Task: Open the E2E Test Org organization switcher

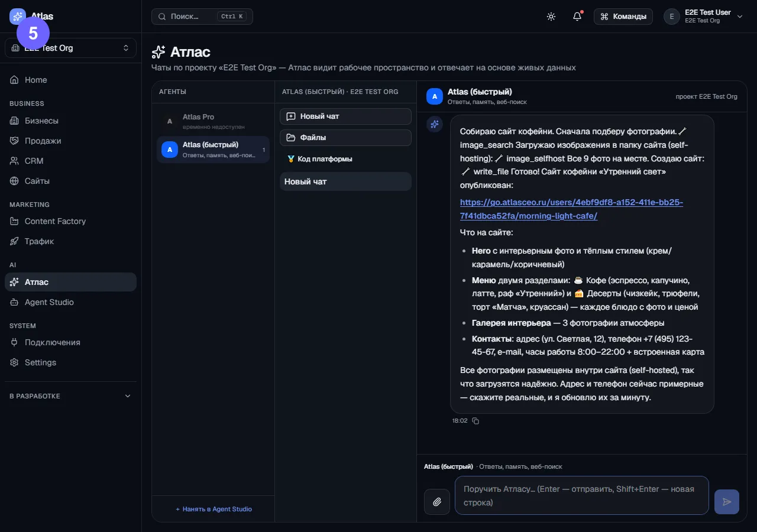Action: click(70, 48)
